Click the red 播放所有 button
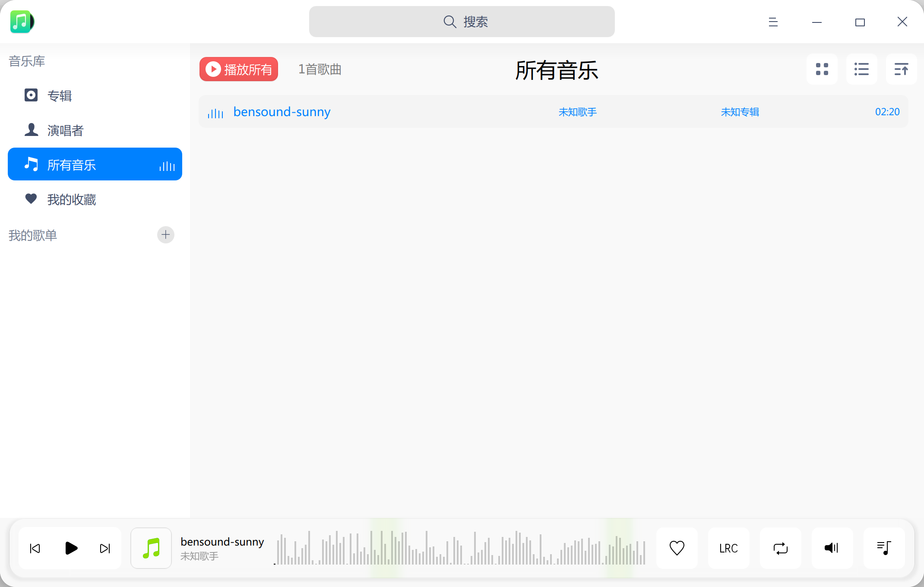Screen dimensions: 924x587 239,69
